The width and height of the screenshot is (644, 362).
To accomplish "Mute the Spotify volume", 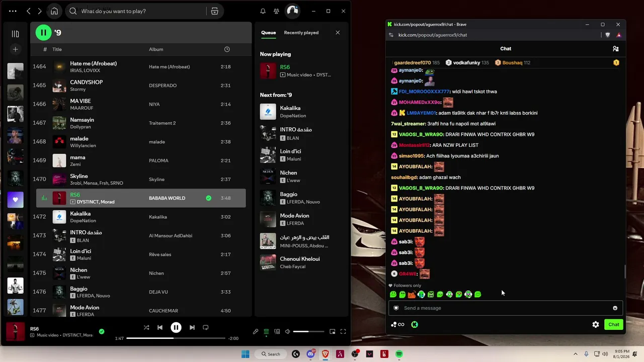I will pyautogui.click(x=287, y=331).
